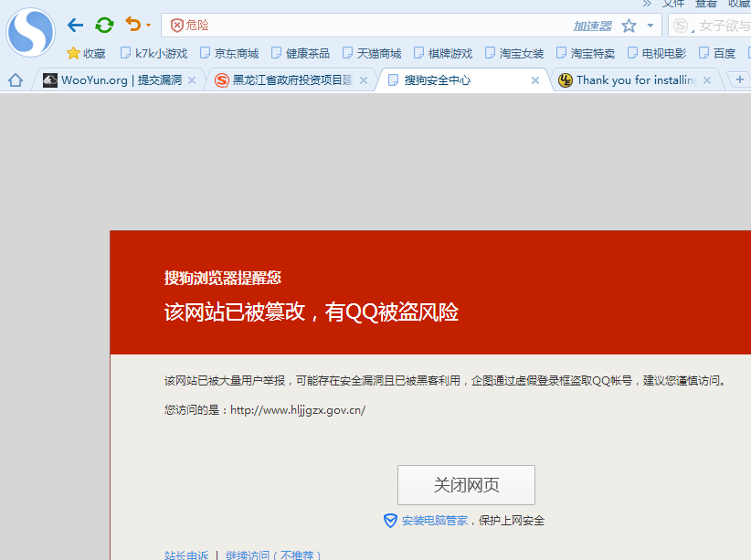The width and height of the screenshot is (751, 560).
Task: Open 淘宝女装 bookmark
Action: 514,53
